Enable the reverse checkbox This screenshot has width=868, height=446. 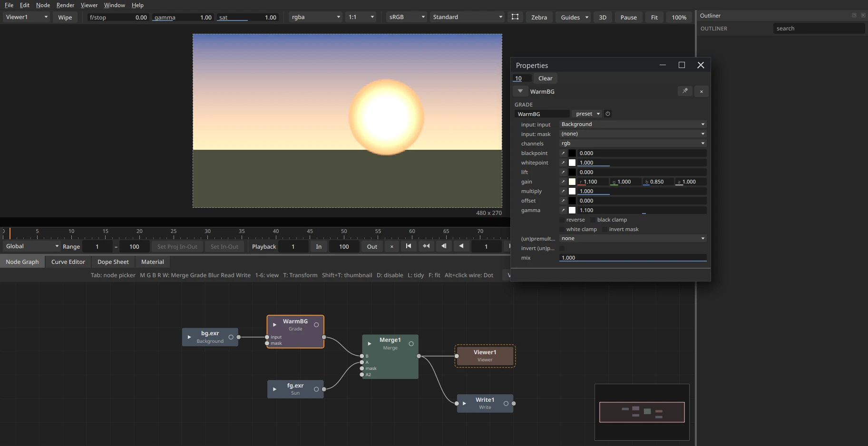pos(562,220)
